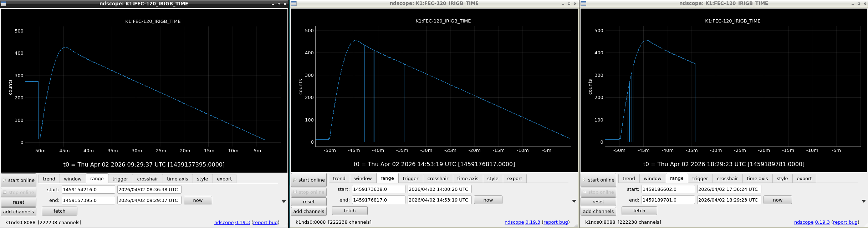Image resolution: width=868 pixels, height=228 pixels.
Task: Minimize the ndscope window showing t0 14:53:19
Action: (563, 4)
